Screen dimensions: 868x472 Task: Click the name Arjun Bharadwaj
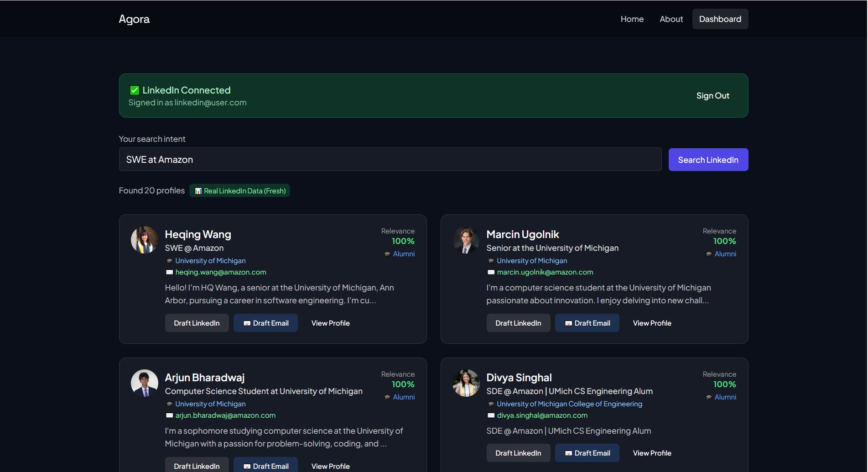point(205,378)
